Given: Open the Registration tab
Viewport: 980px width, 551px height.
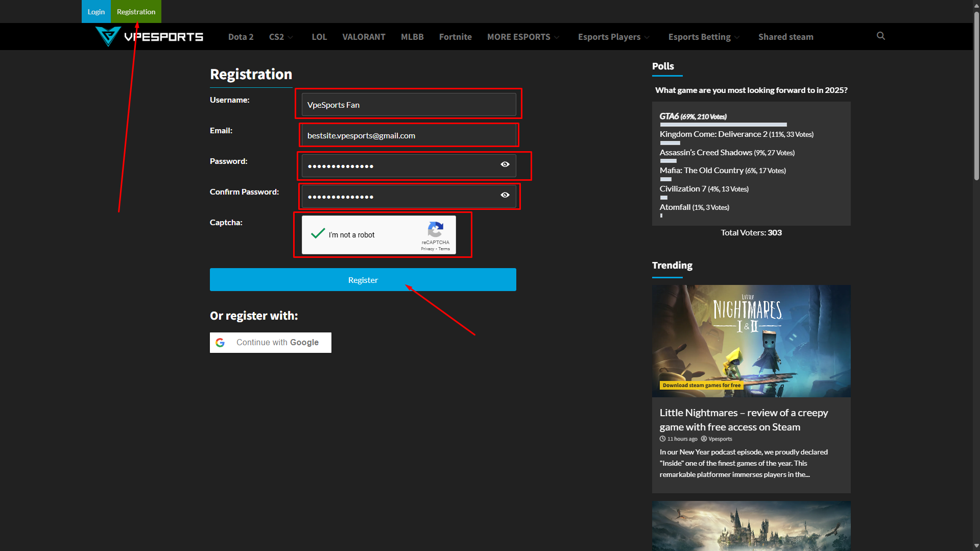Looking at the screenshot, I should pos(136,11).
